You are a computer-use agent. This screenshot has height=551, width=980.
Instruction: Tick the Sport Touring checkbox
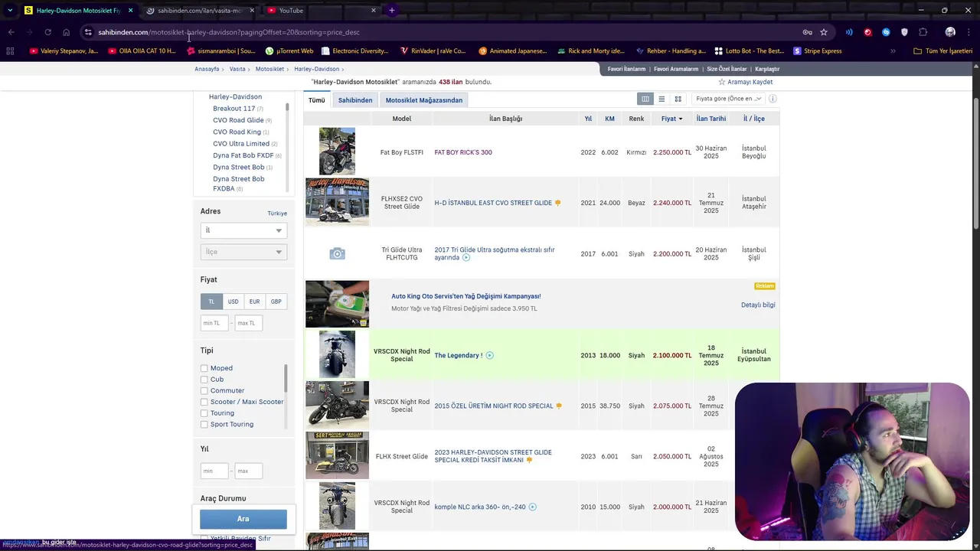[204, 424]
